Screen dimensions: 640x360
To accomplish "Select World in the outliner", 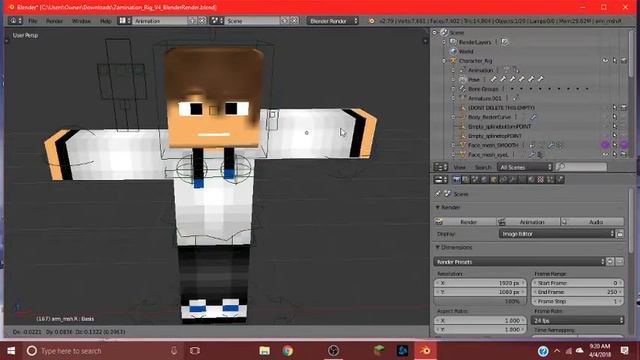I will coord(466,51).
